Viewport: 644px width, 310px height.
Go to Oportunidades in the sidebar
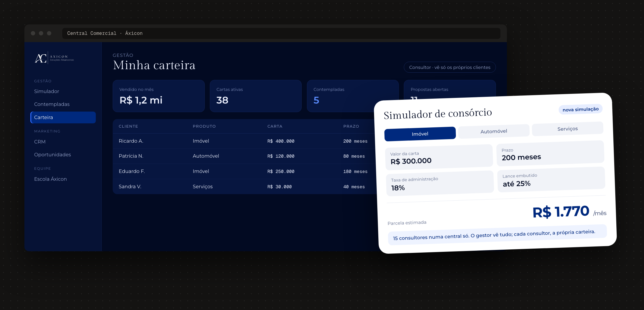click(53, 155)
